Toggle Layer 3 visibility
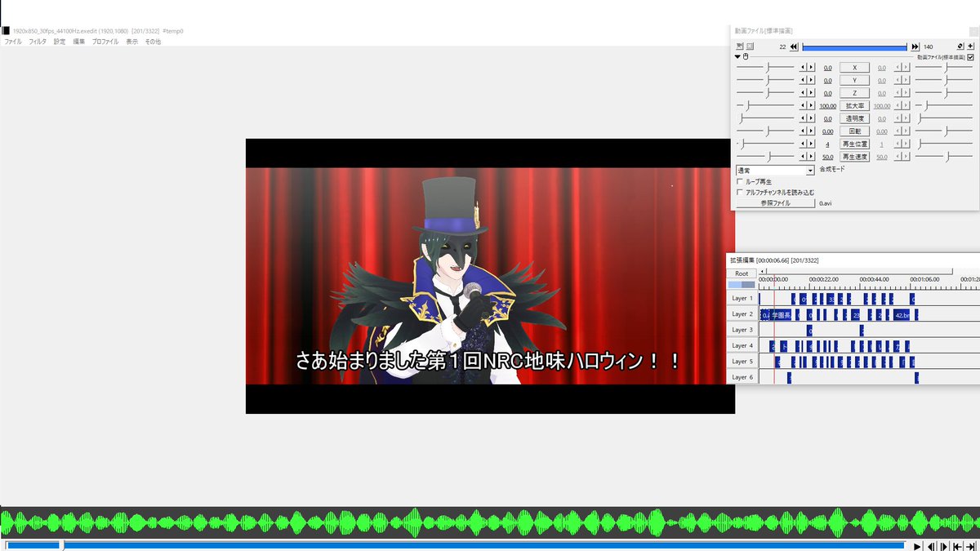Screen dimensions: 980x551 pos(742,330)
